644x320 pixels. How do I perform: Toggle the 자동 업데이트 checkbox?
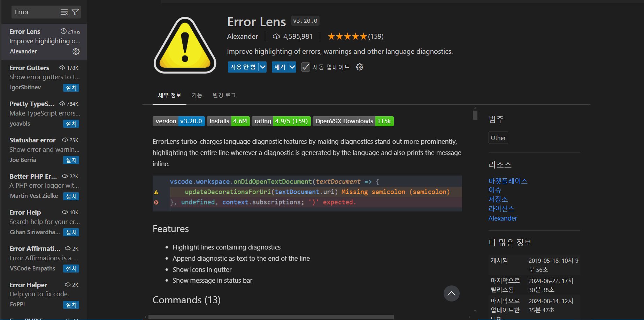tap(305, 67)
